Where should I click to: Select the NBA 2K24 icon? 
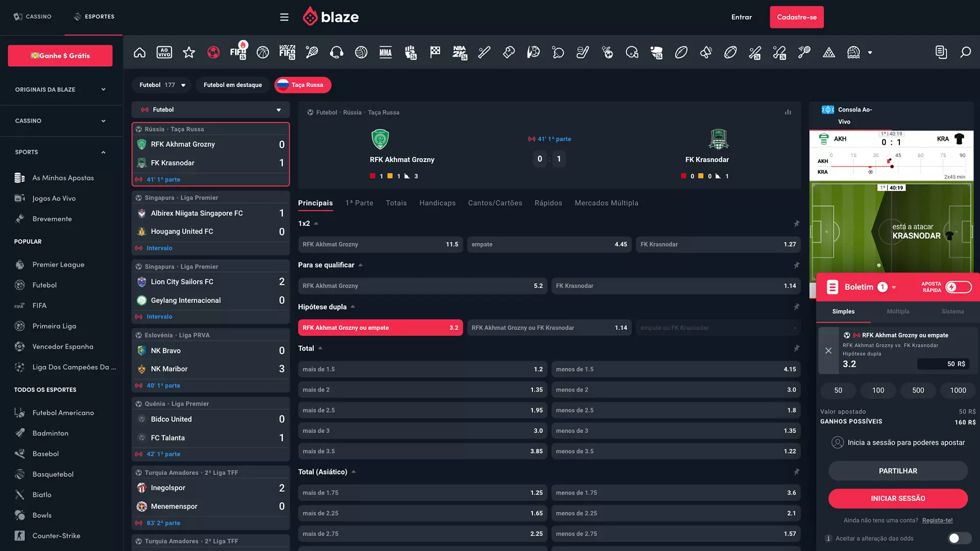point(460,52)
